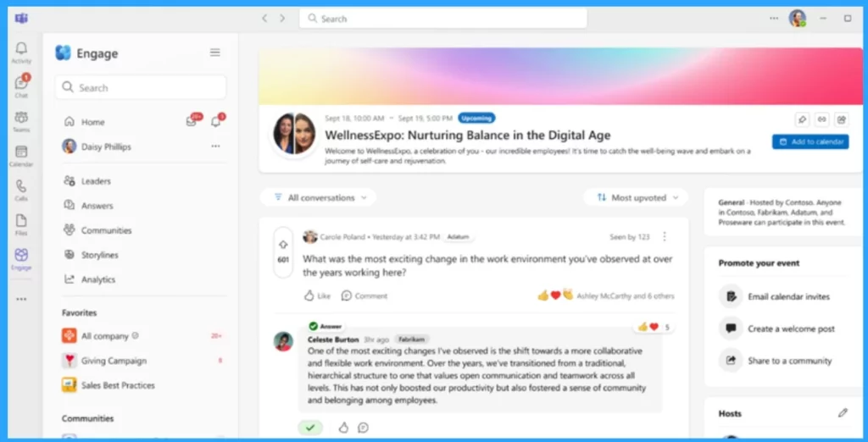The height and width of the screenshot is (442, 868).
Task: Open Teams icon in the left rail
Action: tap(21, 121)
